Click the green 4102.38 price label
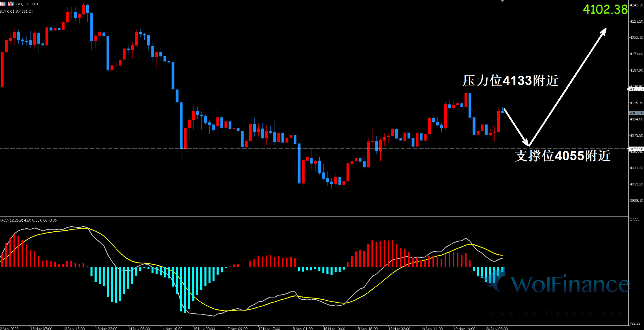Screen dimensions: 644x330 605,10
